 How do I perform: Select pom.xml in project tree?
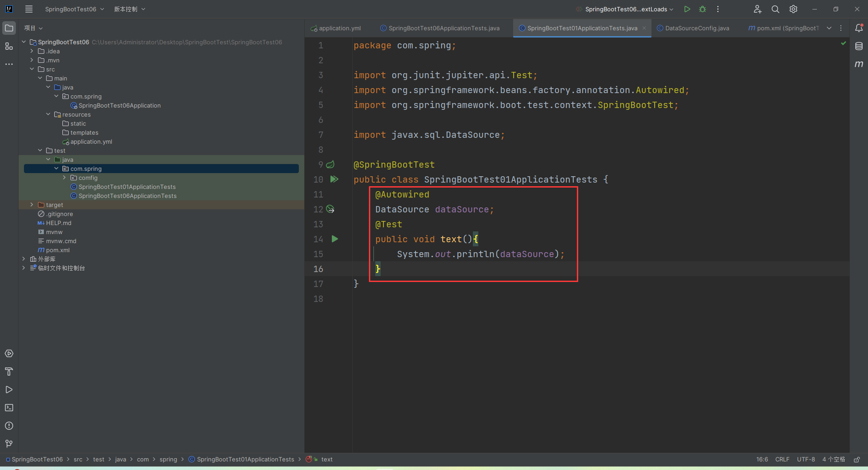click(x=57, y=250)
